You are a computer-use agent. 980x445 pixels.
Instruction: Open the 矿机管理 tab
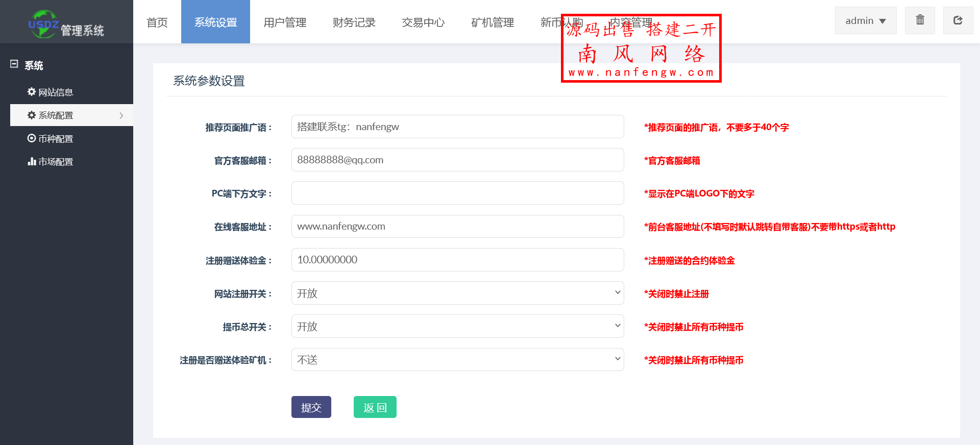click(x=492, y=22)
